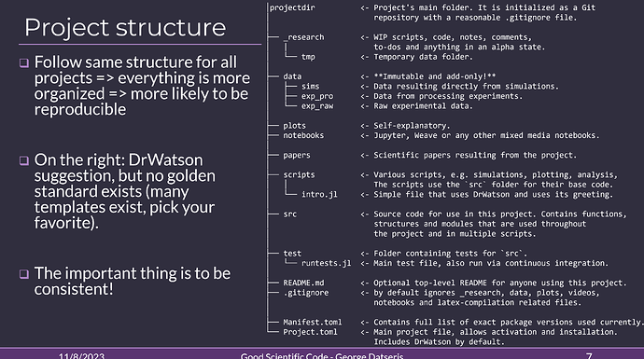
Task: Select the README.md file entry
Action: (303, 283)
